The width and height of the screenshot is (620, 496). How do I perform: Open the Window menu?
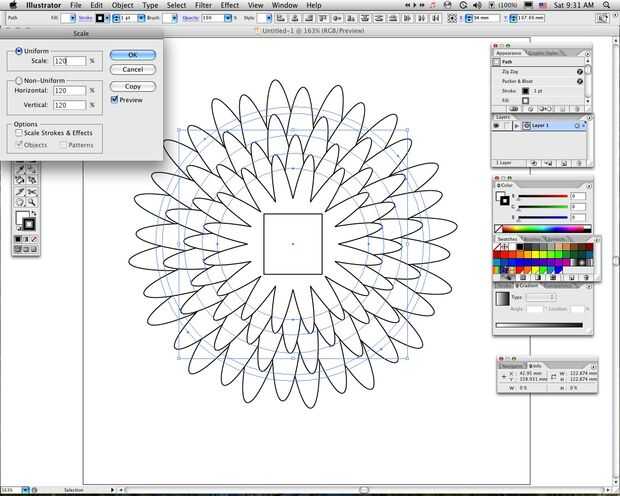(x=285, y=5)
